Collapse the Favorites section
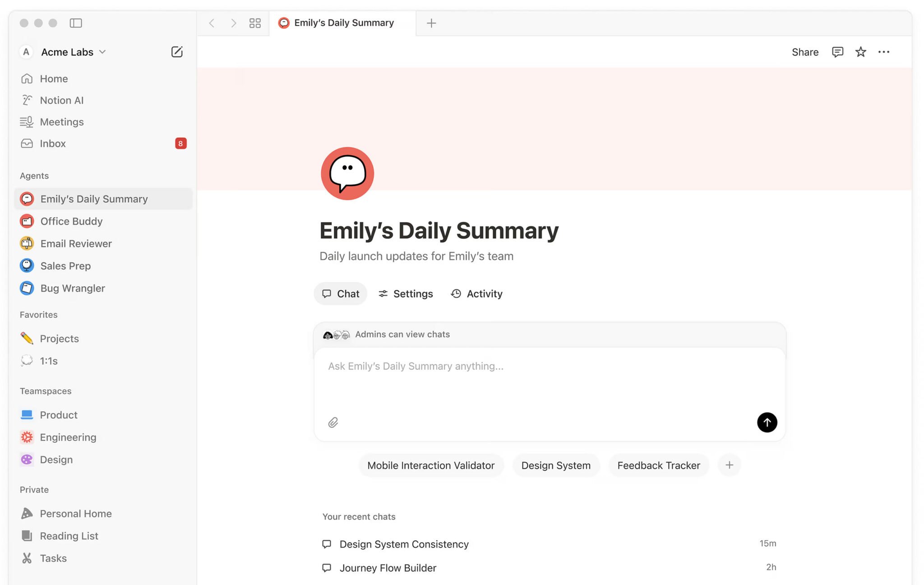 (x=38, y=315)
